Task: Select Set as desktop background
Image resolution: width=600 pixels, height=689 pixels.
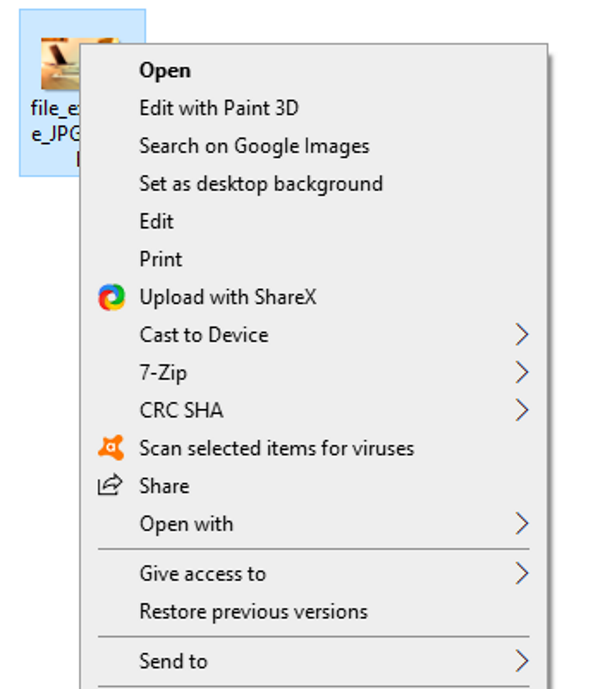Action: click(261, 184)
